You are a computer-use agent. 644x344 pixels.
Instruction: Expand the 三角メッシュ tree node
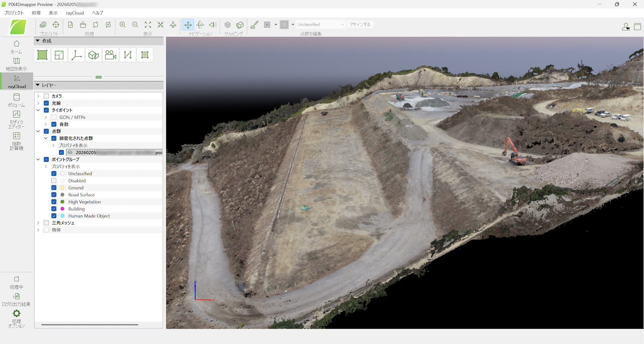[38, 223]
